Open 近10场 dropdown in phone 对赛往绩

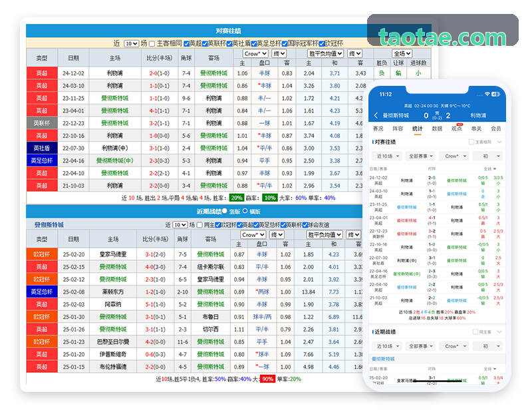[387, 156]
